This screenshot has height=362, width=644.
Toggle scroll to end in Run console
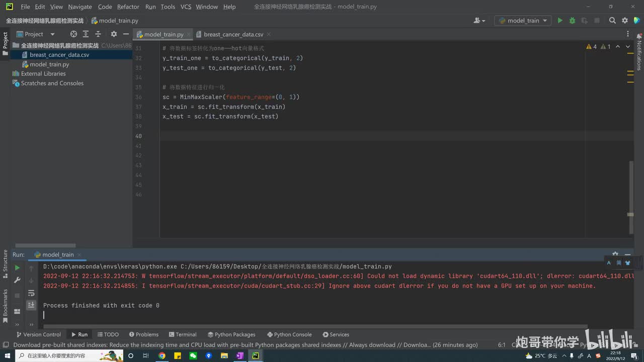tap(31, 305)
